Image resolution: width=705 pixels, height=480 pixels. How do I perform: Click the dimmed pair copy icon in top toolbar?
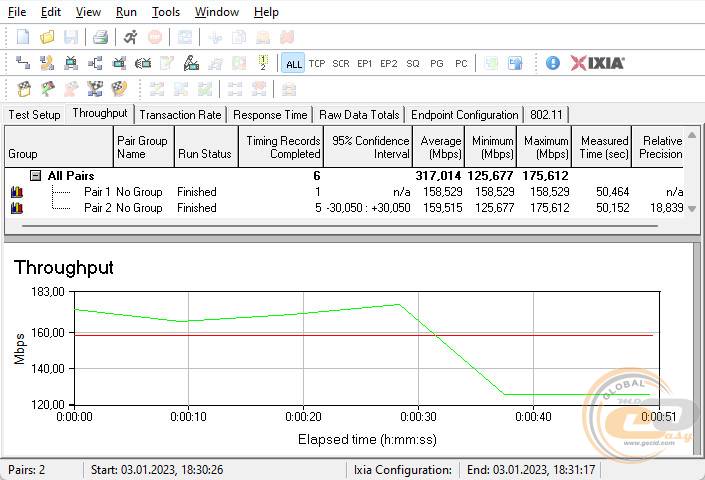click(239, 37)
